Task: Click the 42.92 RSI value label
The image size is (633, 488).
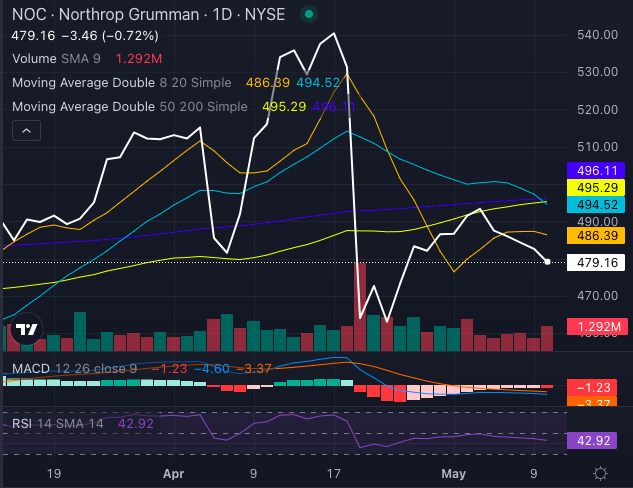Action: point(592,440)
